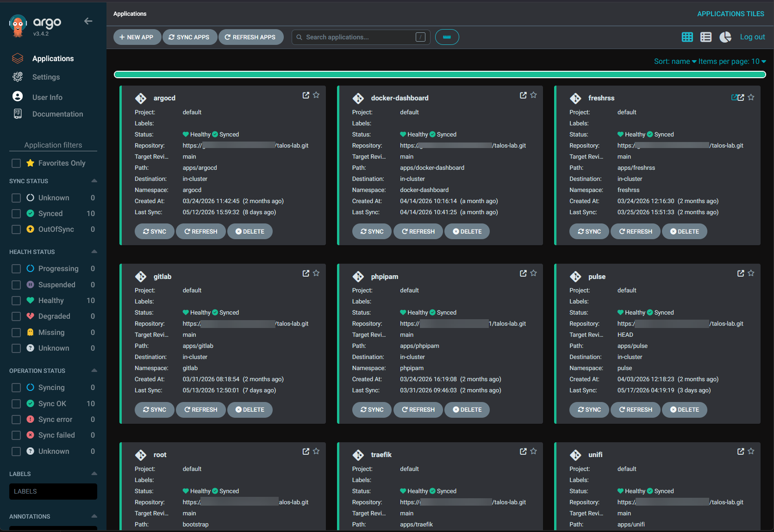Collapse the HEALTH STATUS section
The image size is (774, 532).
tap(94, 252)
